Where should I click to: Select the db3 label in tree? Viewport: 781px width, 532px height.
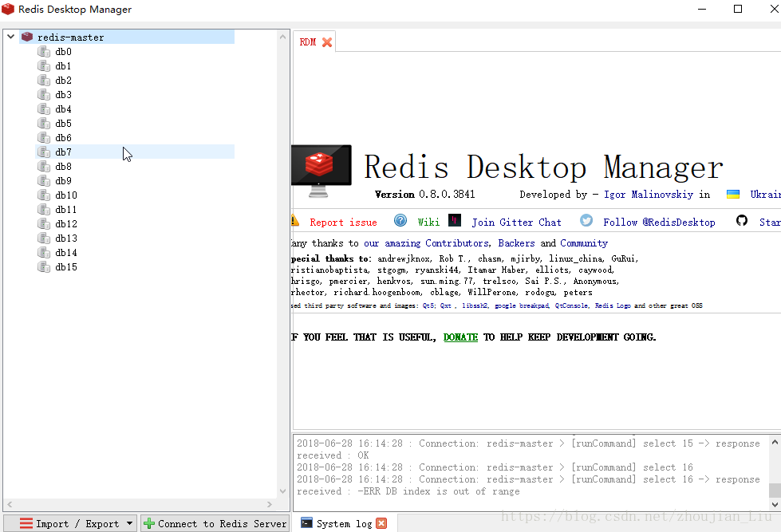[x=63, y=95]
